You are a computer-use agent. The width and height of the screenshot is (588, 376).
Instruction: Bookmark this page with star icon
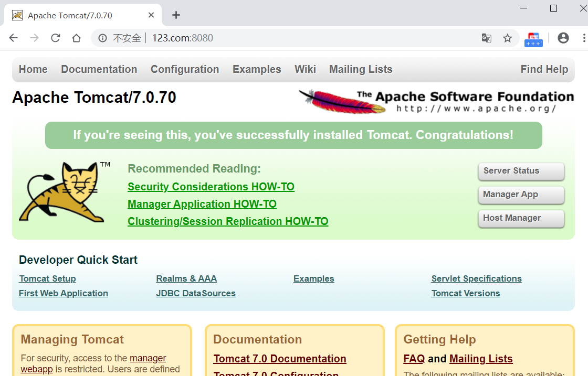507,38
